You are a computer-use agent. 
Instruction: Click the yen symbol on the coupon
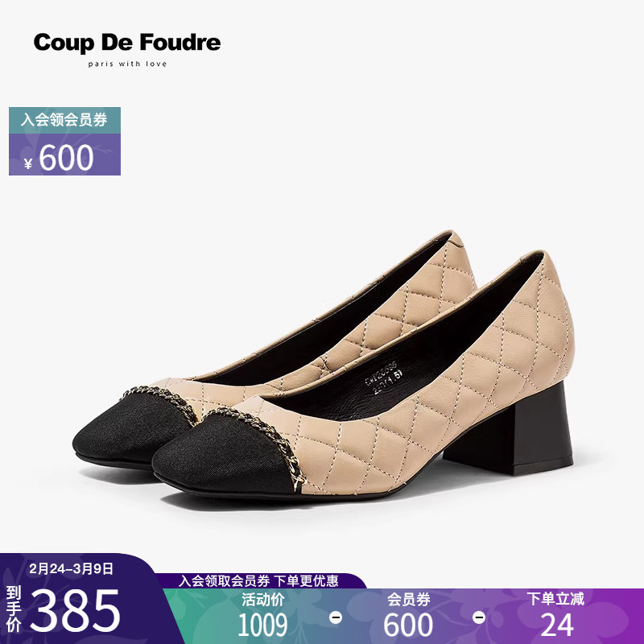[x=28, y=164]
